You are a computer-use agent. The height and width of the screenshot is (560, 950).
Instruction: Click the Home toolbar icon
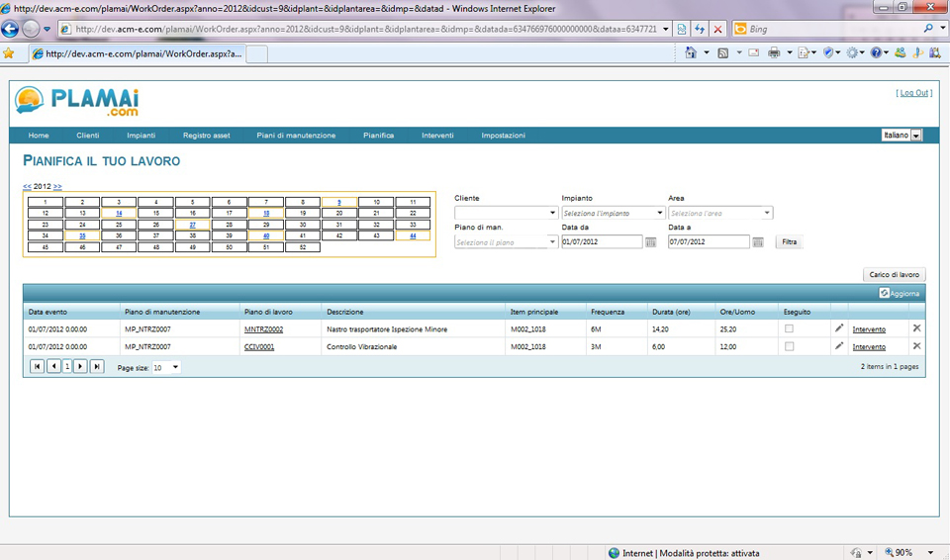(691, 52)
